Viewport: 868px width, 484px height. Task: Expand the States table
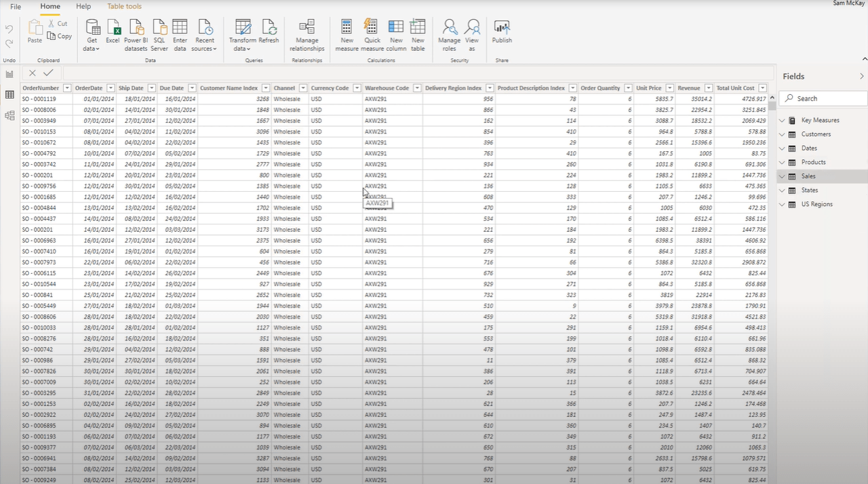pyautogui.click(x=782, y=190)
